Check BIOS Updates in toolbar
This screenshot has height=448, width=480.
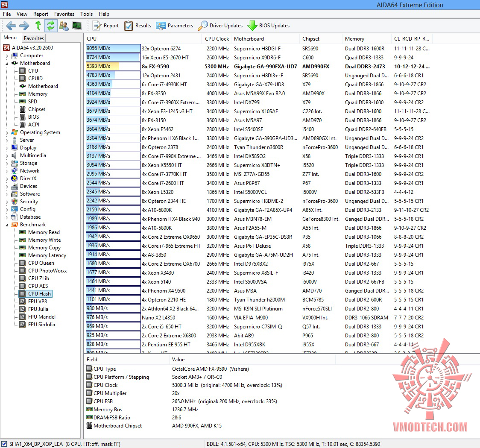coord(269,26)
